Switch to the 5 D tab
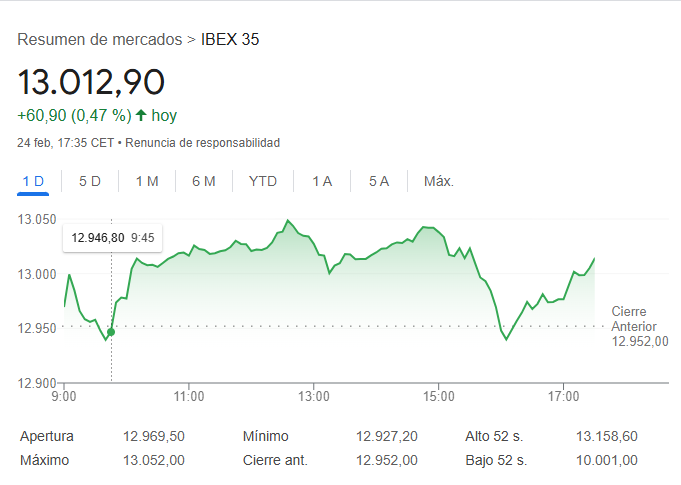681x485 pixels. (90, 181)
